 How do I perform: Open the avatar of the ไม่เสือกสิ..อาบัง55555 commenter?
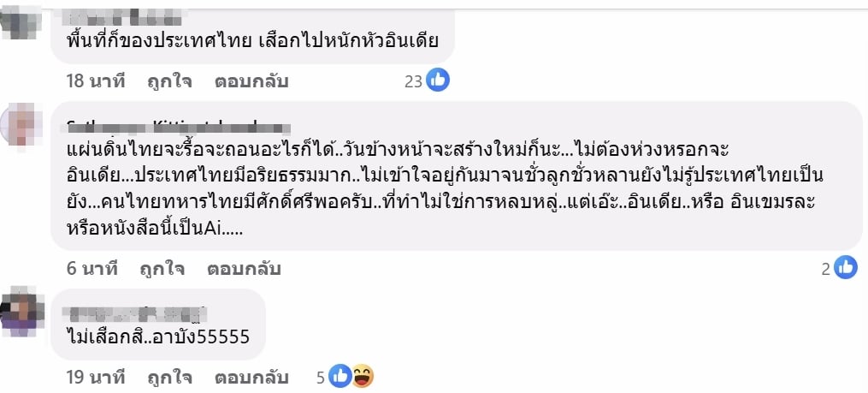point(21,311)
